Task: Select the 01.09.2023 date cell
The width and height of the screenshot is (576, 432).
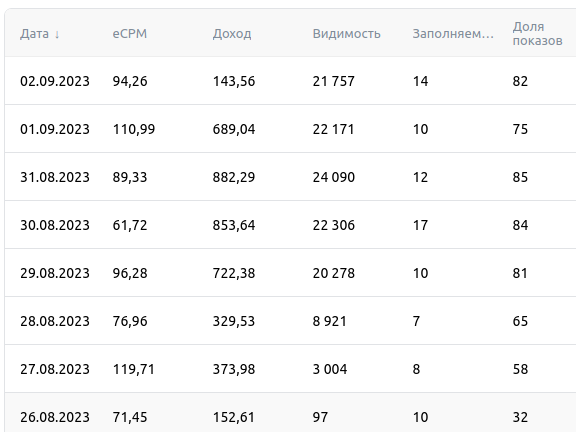Action: 55,129
